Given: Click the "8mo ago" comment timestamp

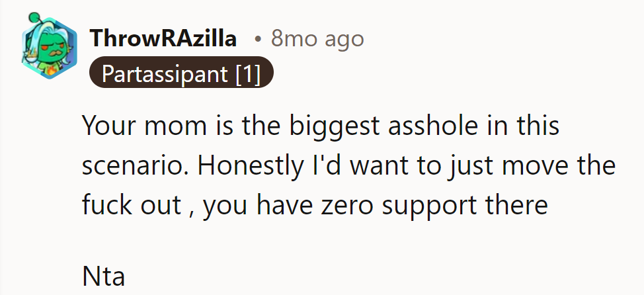Looking at the screenshot, I should pos(317,39).
